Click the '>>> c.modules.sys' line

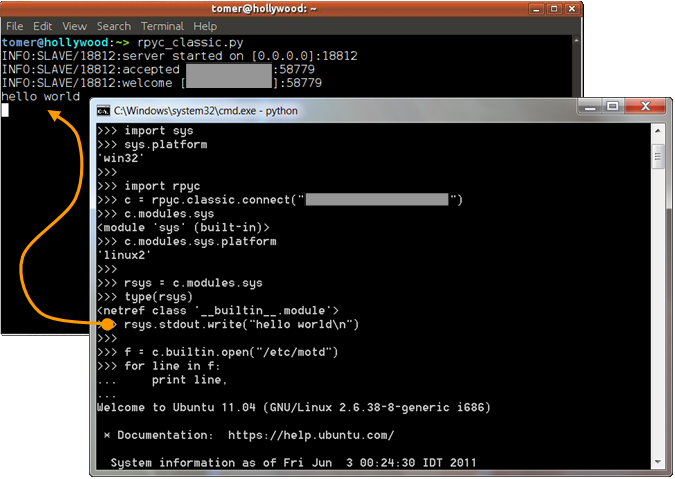tap(155, 214)
